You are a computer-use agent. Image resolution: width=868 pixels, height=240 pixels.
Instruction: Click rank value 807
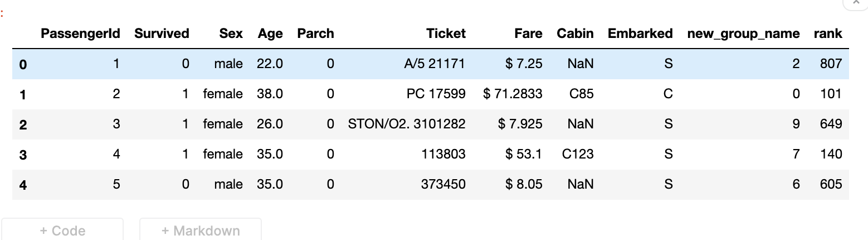click(831, 64)
